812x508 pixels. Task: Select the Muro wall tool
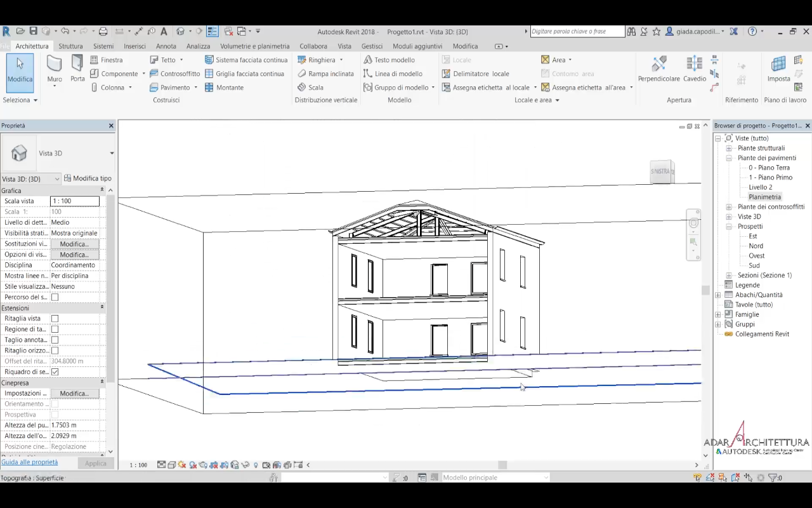tap(55, 69)
